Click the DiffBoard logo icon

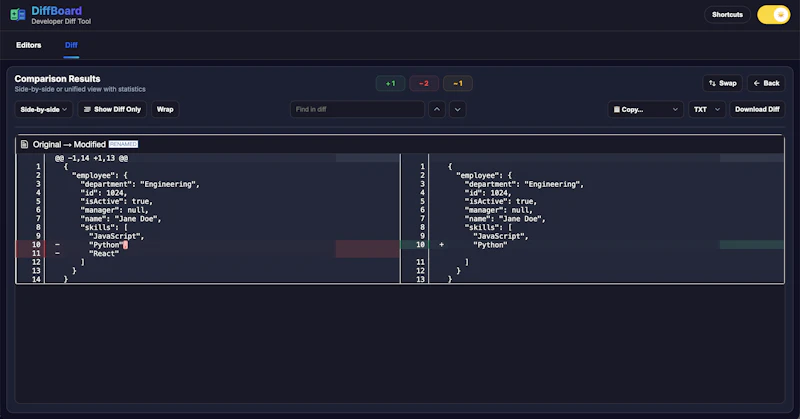tap(18, 15)
